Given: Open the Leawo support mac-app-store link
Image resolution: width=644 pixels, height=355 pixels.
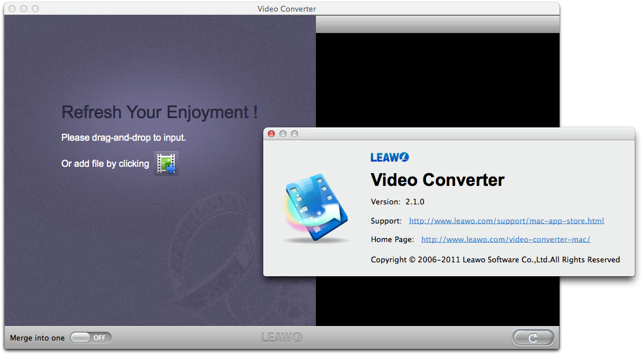Looking at the screenshot, I should coord(506,221).
